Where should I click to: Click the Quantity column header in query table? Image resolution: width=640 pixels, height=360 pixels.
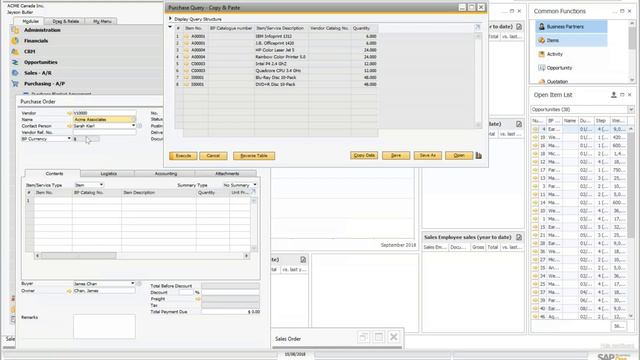[364, 28]
